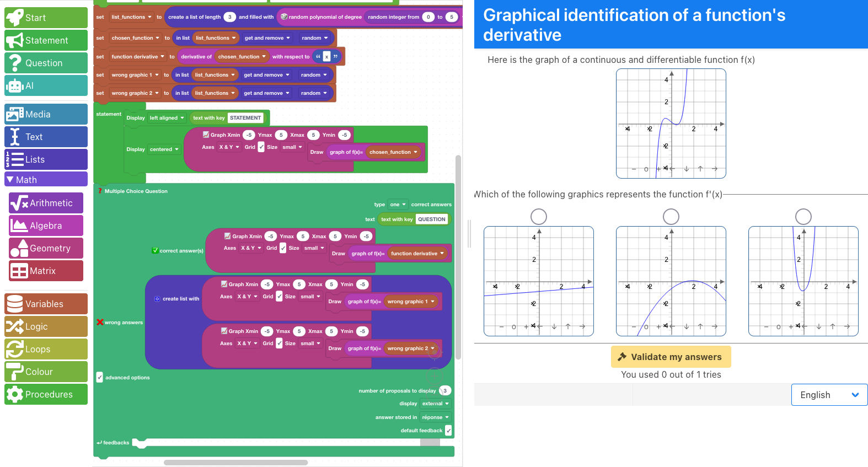Click the workspace vertical scrollbar
This screenshot has width=868, height=467.
point(458,257)
